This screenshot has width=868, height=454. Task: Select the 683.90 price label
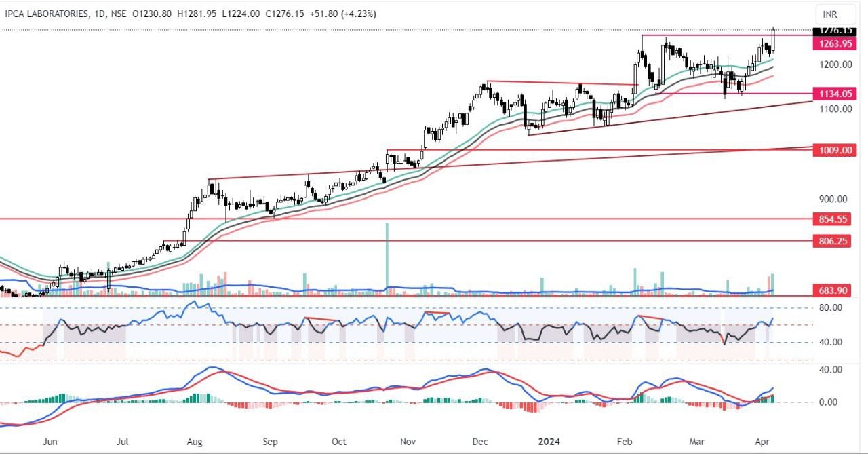pyautogui.click(x=831, y=290)
